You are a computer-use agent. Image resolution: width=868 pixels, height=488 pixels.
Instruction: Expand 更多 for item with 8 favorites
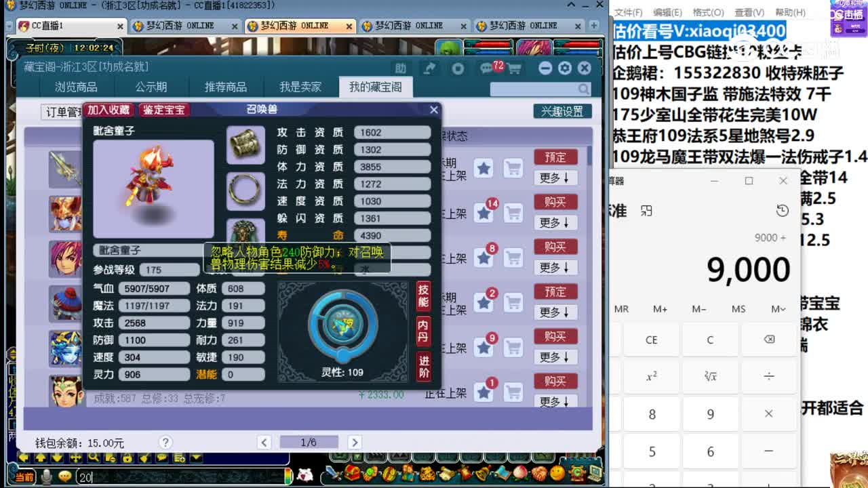click(555, 268)
